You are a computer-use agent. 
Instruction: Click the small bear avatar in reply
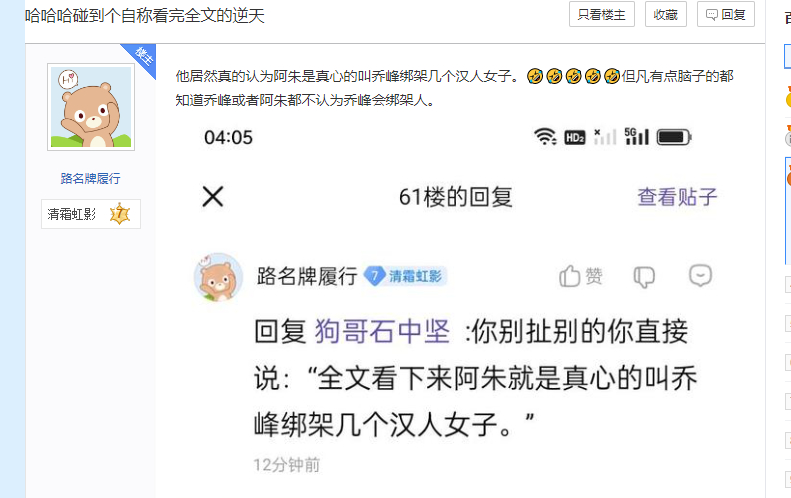click(218, 277)
